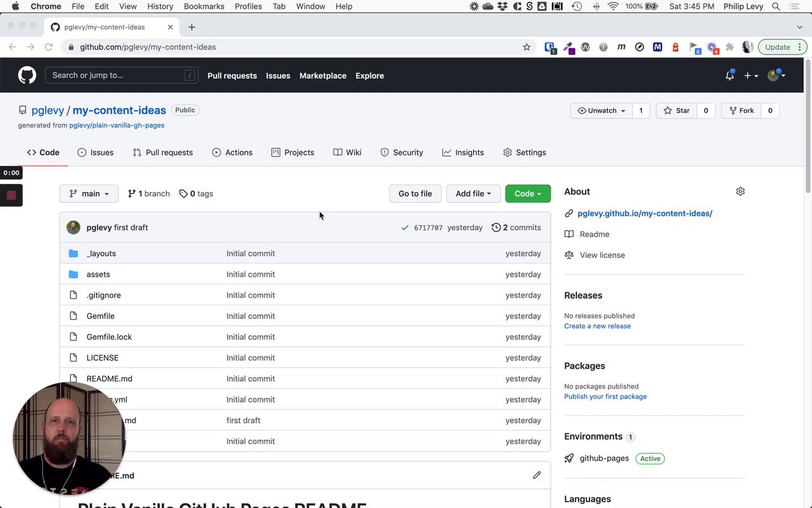Open the Gemfile file
Viewport: 812px width, 508px height.
(x=100, y=316)
